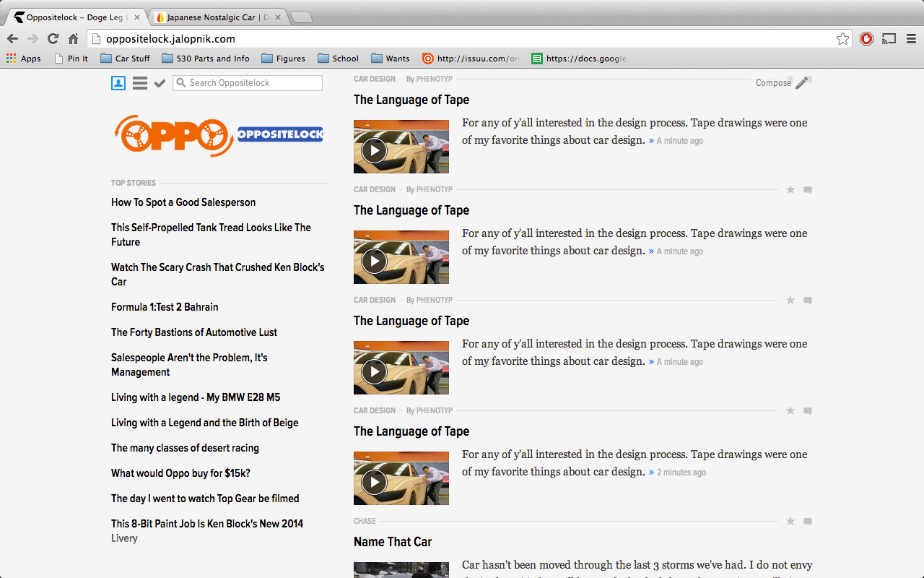This screenshot has width=924, height=578.
Task: Star the Name That Car post
Action: [x=790, y=521]
